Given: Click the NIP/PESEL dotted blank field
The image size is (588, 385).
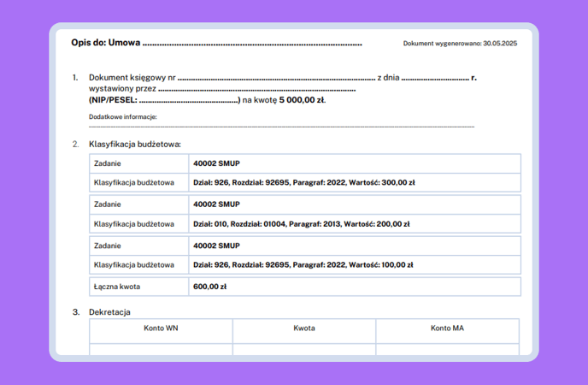Looking at the screenshot, I should point(189,100).
